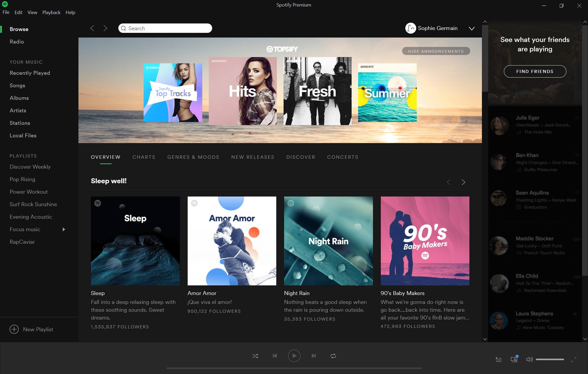Open 90's Baby Makers artwork
Image resolution: width=588 pixels, height=374 pixels.
425,241
